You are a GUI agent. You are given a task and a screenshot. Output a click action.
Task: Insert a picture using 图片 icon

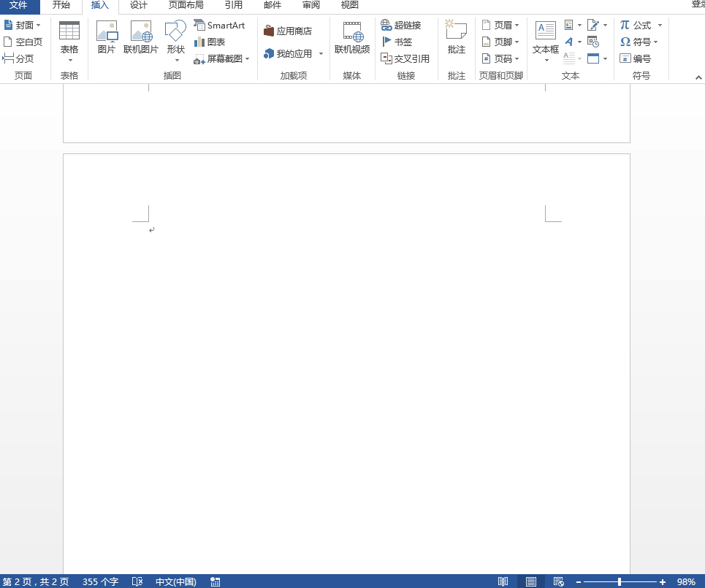(x=107, y=37)
